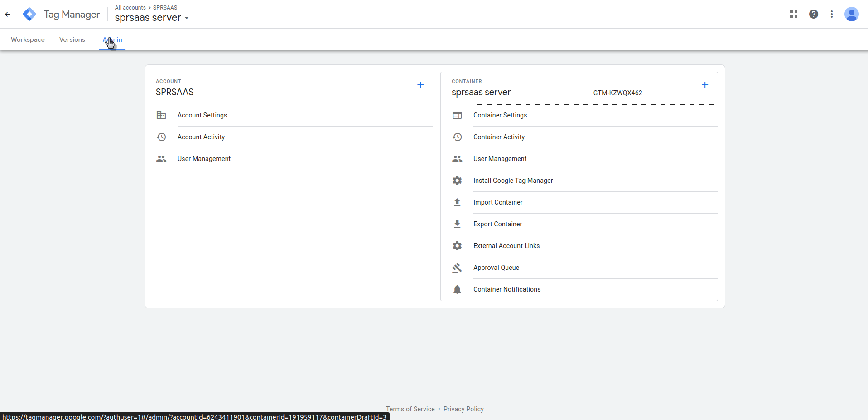
Task: Click the Import Container upload icon
Action: [x=457, y=202]
